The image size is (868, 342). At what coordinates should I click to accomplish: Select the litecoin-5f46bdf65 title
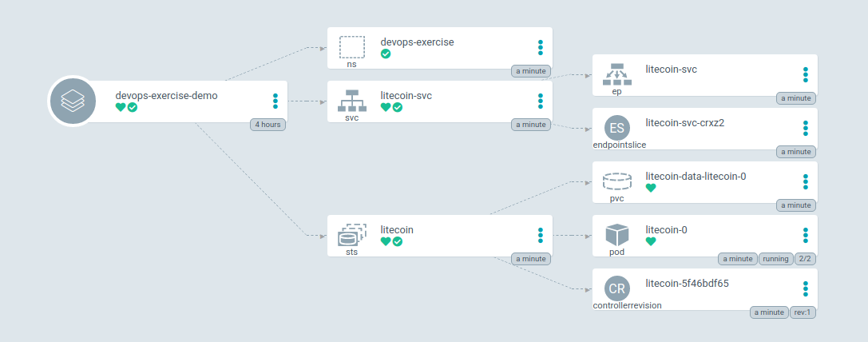[687, 283]
